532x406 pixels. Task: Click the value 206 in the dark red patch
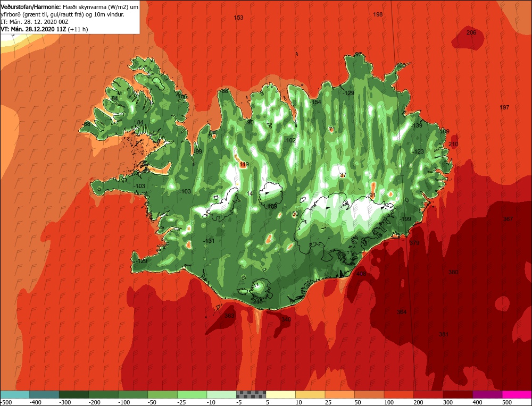(471, 32)
